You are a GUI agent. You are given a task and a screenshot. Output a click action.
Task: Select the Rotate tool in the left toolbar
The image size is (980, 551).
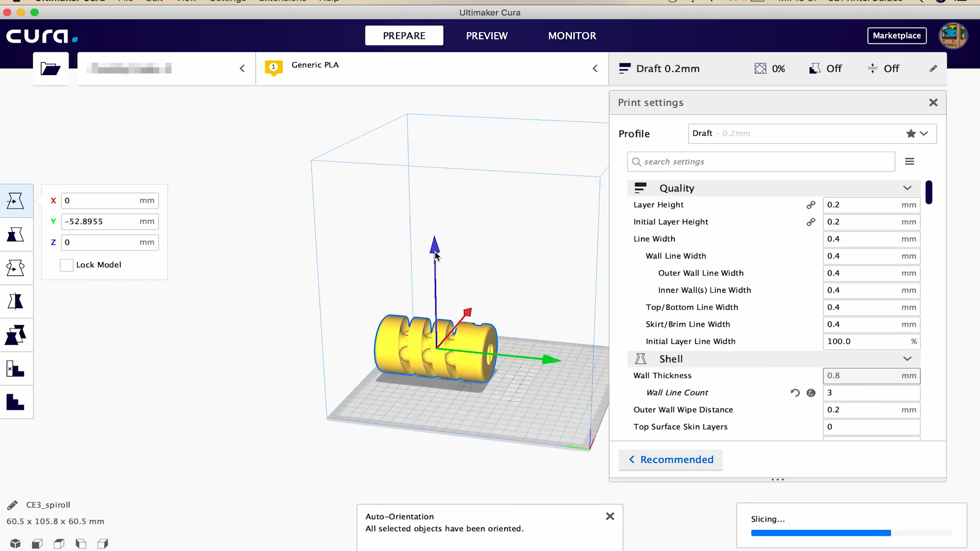(x=15, y=268)
